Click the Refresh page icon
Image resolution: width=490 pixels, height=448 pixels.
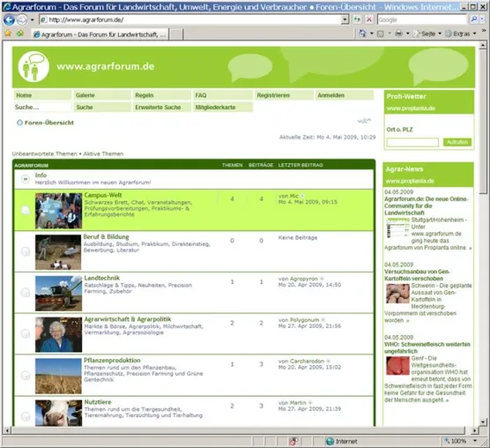click(357, 19)
